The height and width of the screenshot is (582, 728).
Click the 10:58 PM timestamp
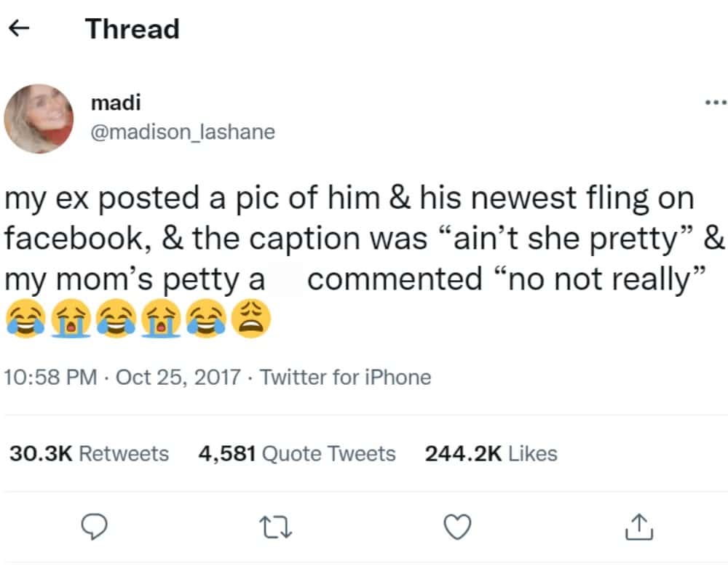tap(50, 378)
